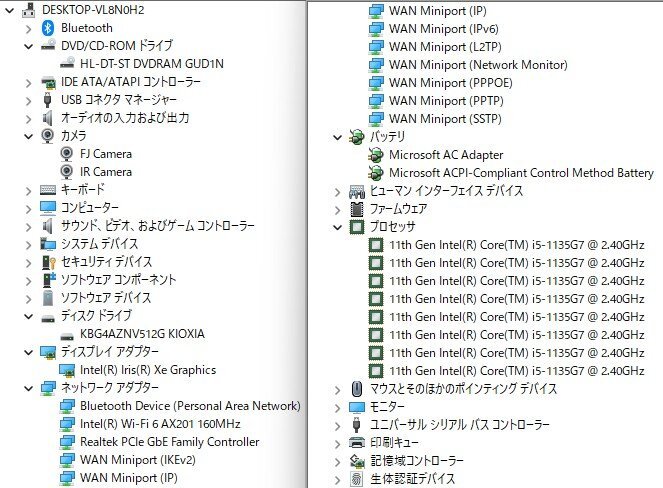The width and height of the screenshot is (663, 488).
Task: Click the IDE ATA/ATAPI controller icon
Action: click(x=48, y=82)
